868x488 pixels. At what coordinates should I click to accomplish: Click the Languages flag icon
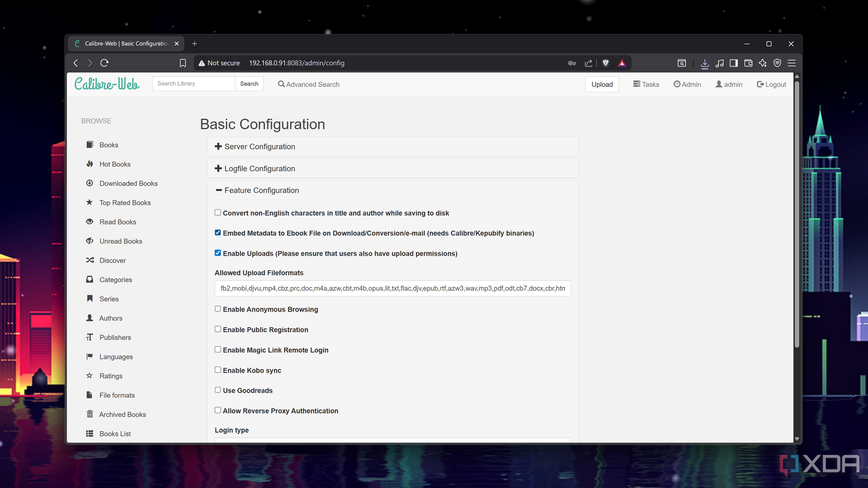coord(90,356)
